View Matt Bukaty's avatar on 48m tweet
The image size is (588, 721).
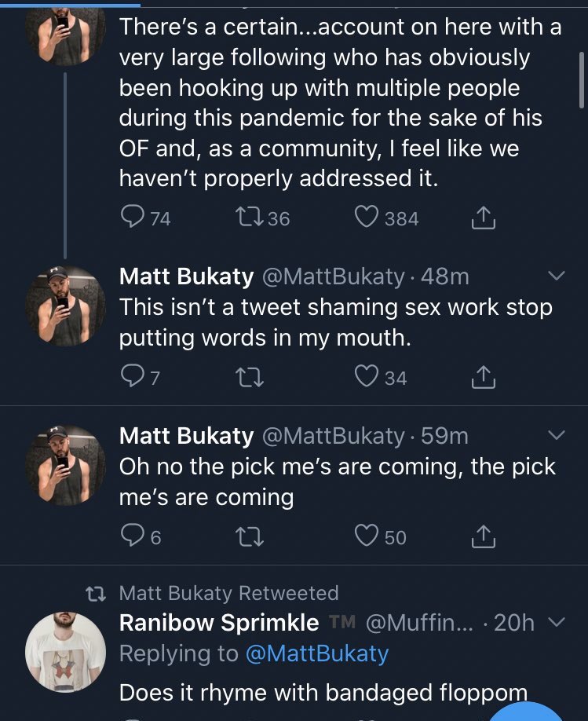point(65,306)
